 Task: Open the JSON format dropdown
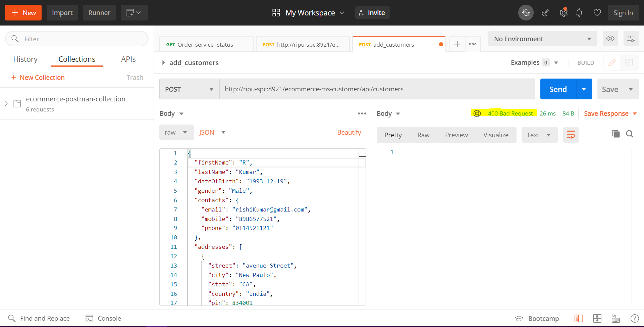pos(212,132)
